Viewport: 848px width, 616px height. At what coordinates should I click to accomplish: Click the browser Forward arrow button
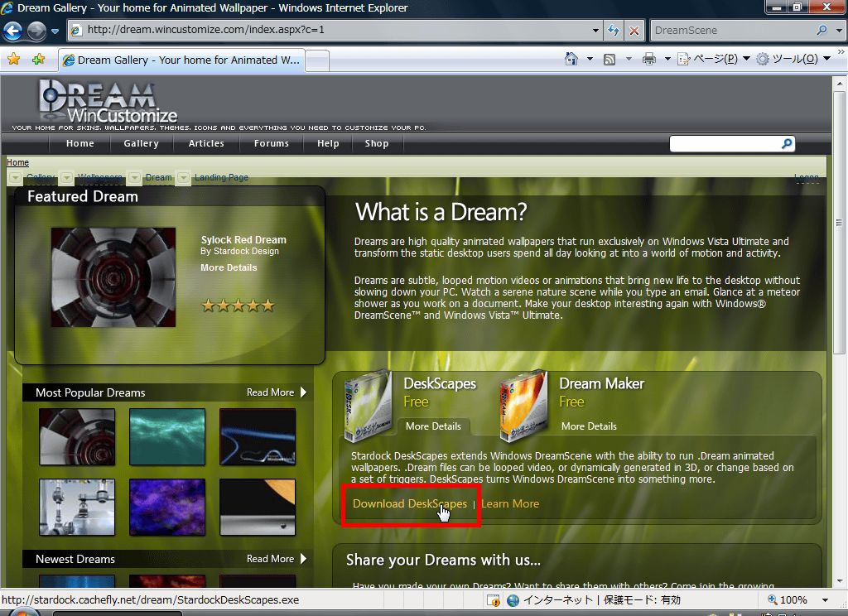pyautogui.click(x=36, y=31)
